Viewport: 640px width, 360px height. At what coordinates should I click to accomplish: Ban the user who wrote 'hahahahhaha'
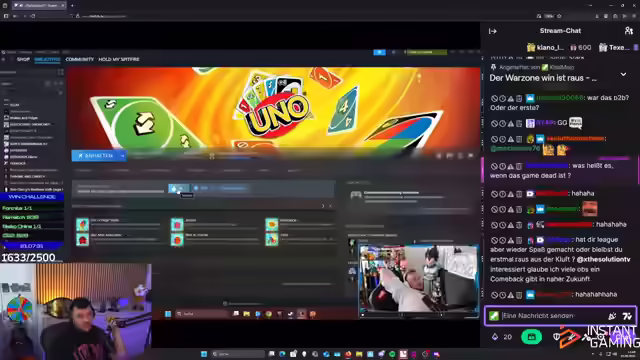[x=494, y=295]
